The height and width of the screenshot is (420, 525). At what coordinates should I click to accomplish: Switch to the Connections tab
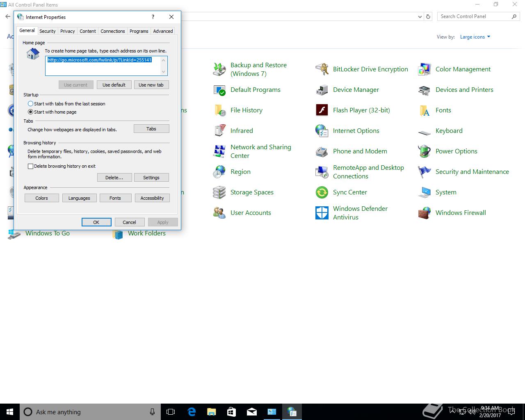point(113,31)
